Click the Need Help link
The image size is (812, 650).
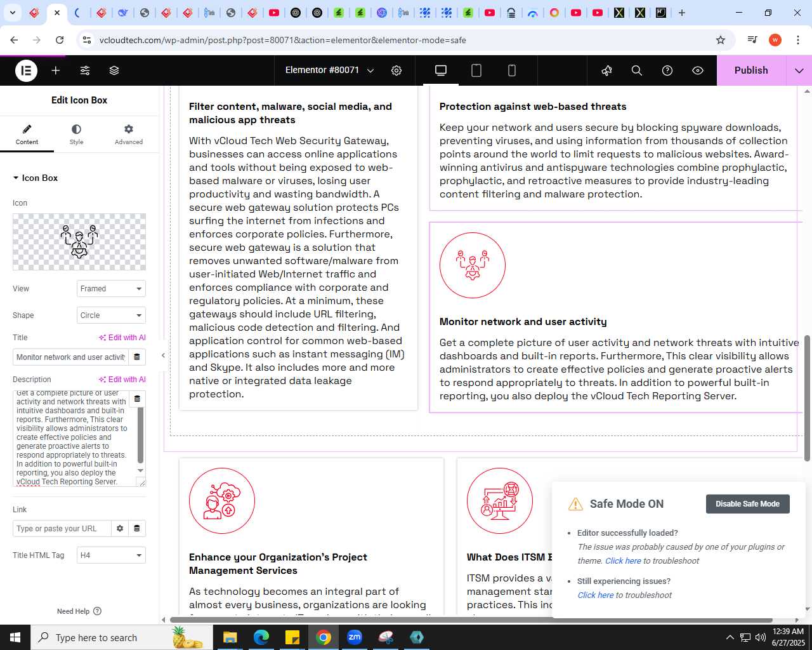(x=79, y=611)
